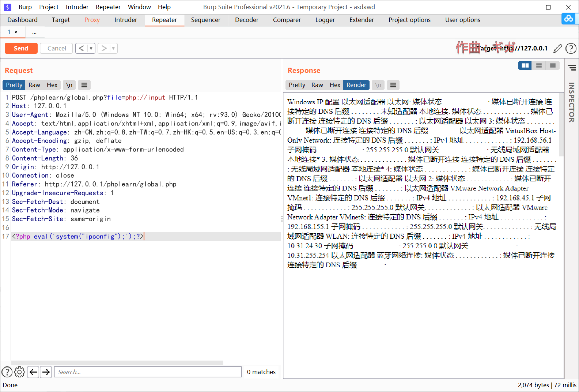Open the Project options tab

click(409, 20)
